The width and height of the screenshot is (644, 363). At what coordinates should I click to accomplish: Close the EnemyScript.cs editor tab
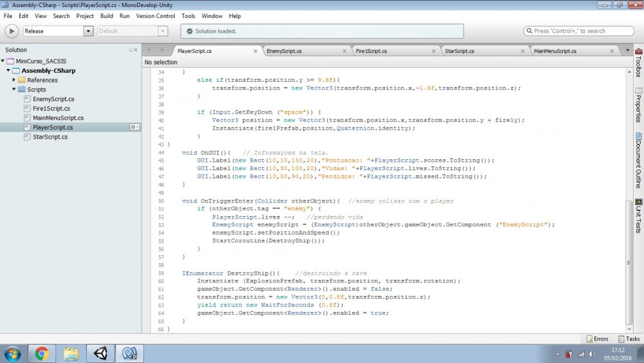point(345,50)
